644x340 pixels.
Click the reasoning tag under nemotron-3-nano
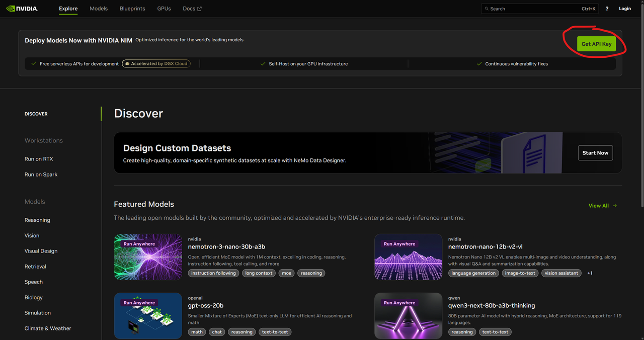[x=311, y=273]
